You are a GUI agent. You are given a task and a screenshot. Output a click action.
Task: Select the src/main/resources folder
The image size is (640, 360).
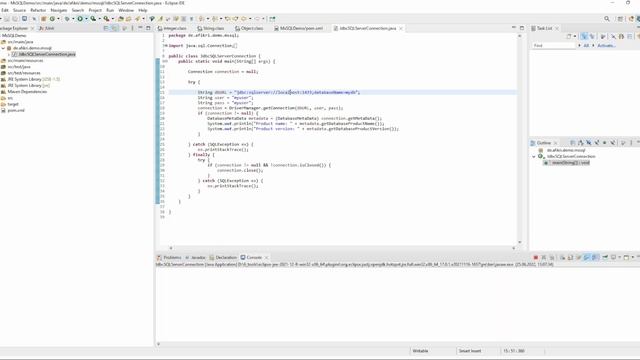pyautogui.click(x=22, y=60)
